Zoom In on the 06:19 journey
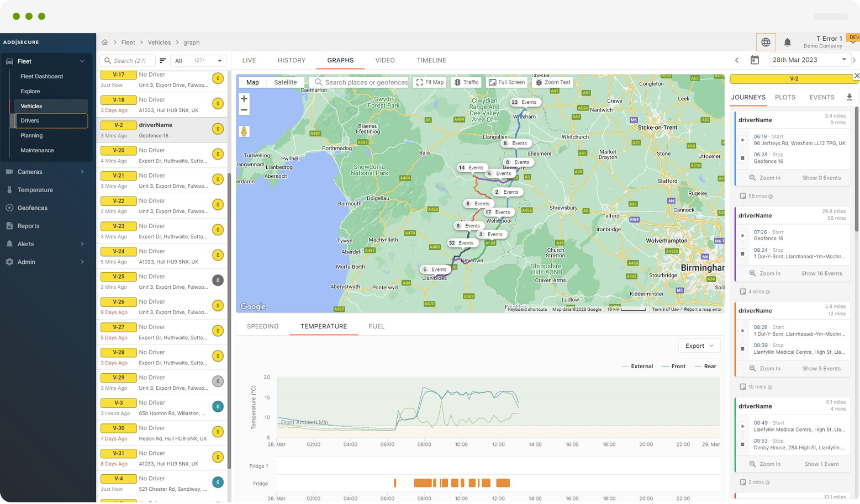Viewport: 860px width, 504px height. 765,178
